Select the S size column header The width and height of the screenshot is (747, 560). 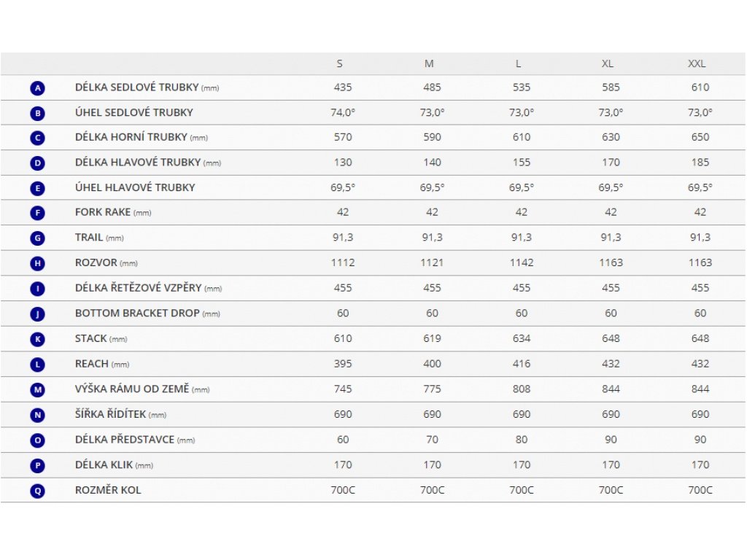point(340,63)
